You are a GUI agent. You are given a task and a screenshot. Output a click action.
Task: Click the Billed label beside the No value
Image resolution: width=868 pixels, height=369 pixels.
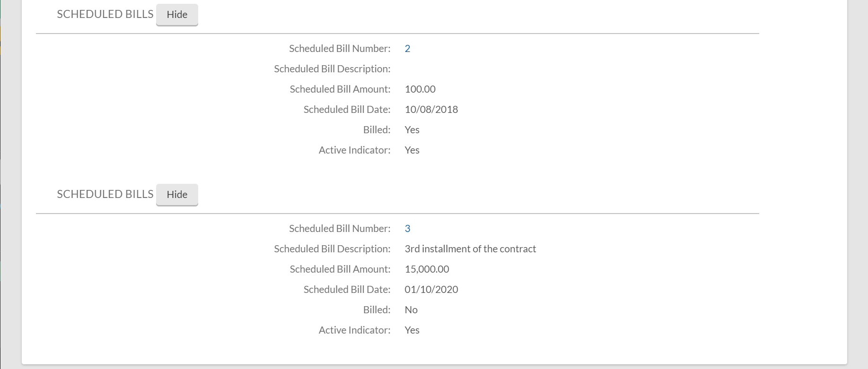[377, 310]
